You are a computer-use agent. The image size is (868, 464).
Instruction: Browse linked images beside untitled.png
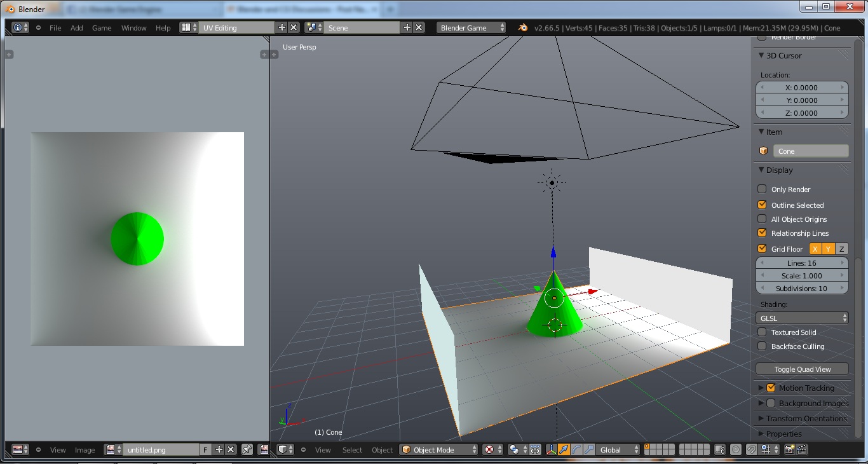pos(113,449)
